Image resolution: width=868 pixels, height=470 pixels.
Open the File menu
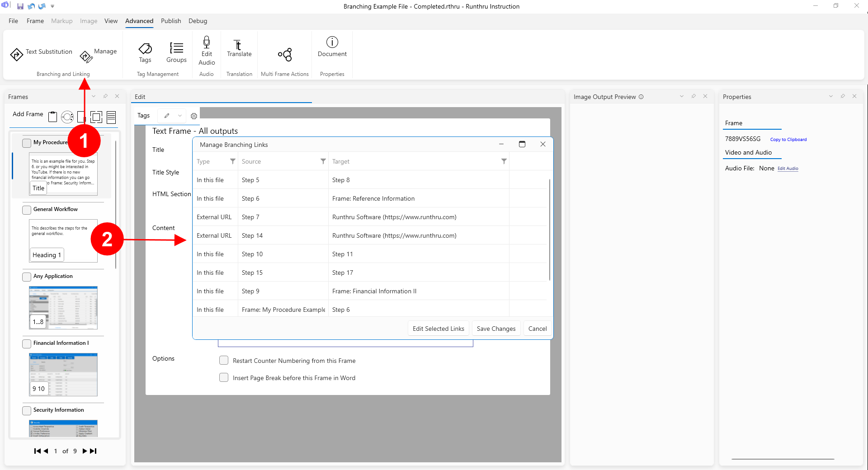(x=13, y=21)
